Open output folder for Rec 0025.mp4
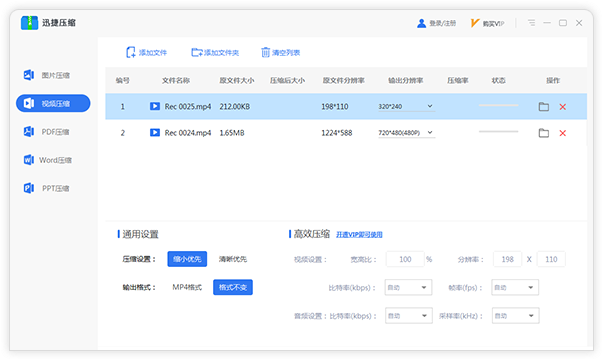The image size is (603, 360). click(543, 107)
